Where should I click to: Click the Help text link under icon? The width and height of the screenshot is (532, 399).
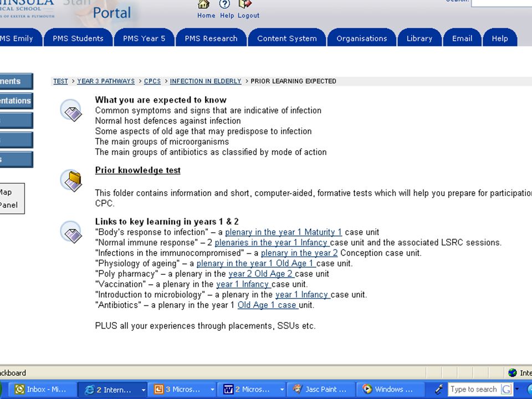[227, 16]
